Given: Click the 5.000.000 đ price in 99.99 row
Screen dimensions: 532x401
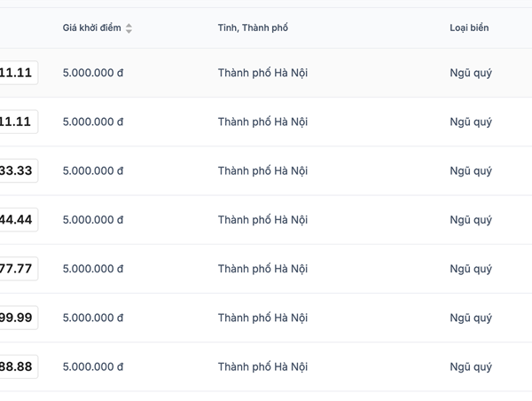Looking at the screenshot, I should pyautogui.click(x=93, y=318).
